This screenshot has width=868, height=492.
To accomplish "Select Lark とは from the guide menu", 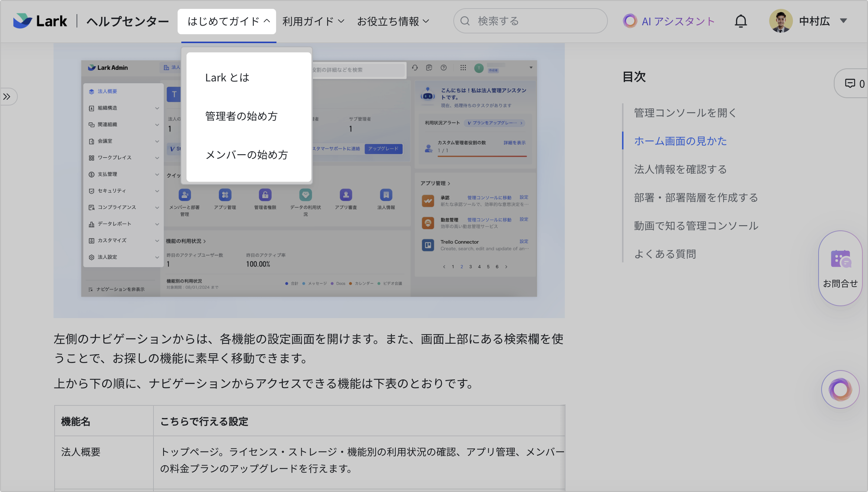I will (x=227, y=77).
